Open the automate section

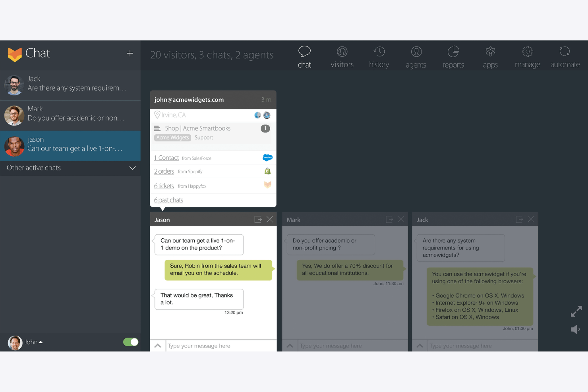[x=565, y=56]
